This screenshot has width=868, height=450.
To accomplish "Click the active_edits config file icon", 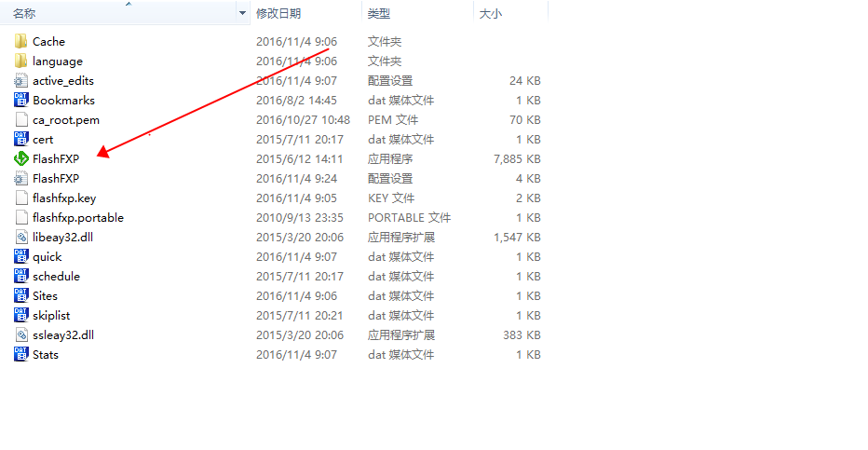I will 21,81.
